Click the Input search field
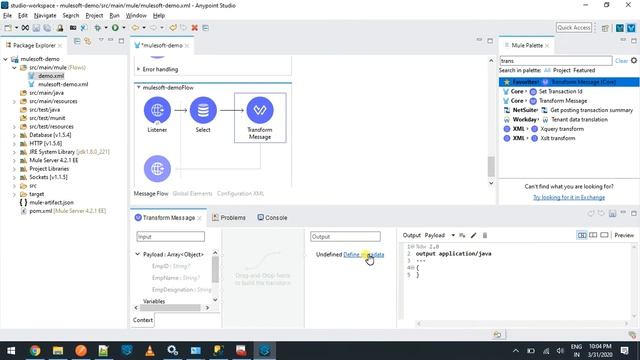This screenshot has height=360, width=640. 171,236
